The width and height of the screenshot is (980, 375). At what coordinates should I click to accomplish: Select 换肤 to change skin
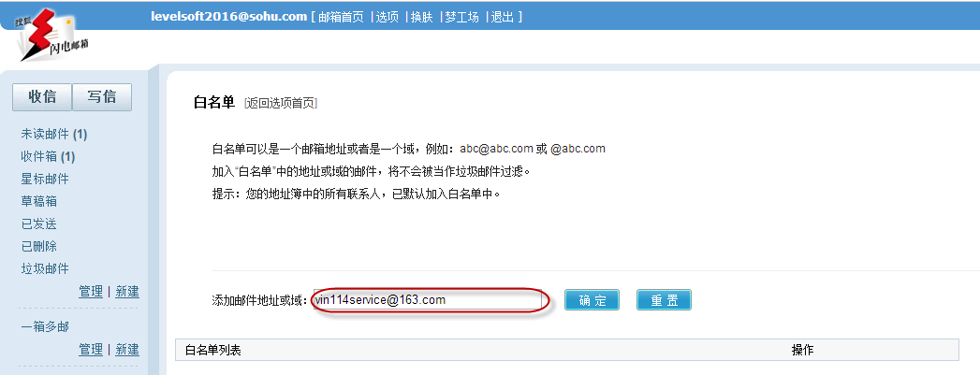pos(422,17)
